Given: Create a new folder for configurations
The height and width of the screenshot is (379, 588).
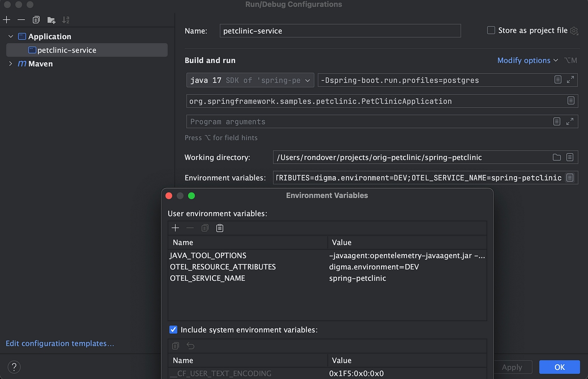Looking at the screenshot, I should (x=51, y=19).
